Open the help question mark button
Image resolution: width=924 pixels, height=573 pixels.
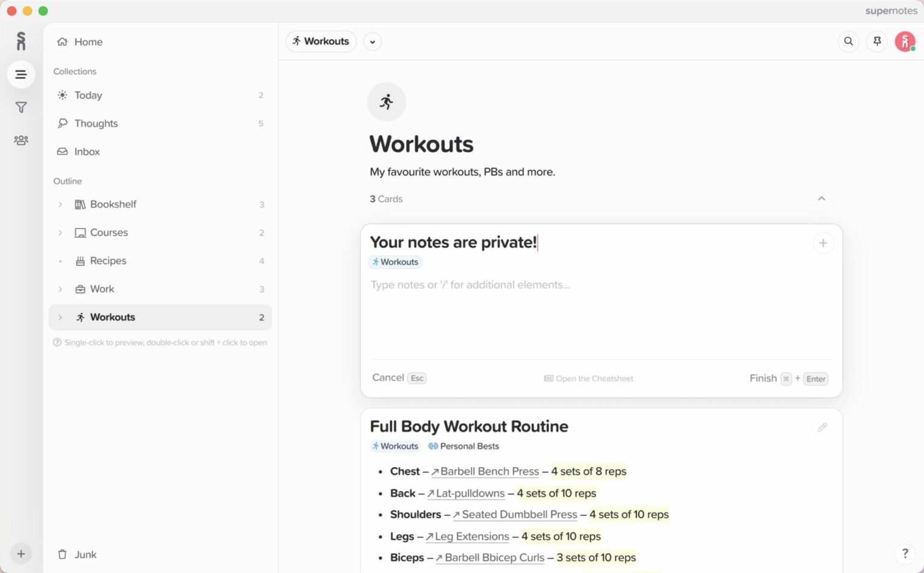click(x=905, y=554)
